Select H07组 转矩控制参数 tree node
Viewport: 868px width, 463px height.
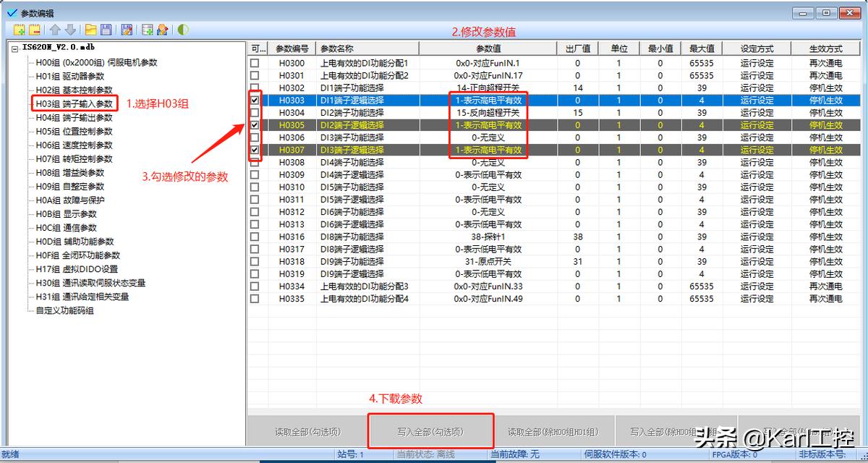point(75,158)
